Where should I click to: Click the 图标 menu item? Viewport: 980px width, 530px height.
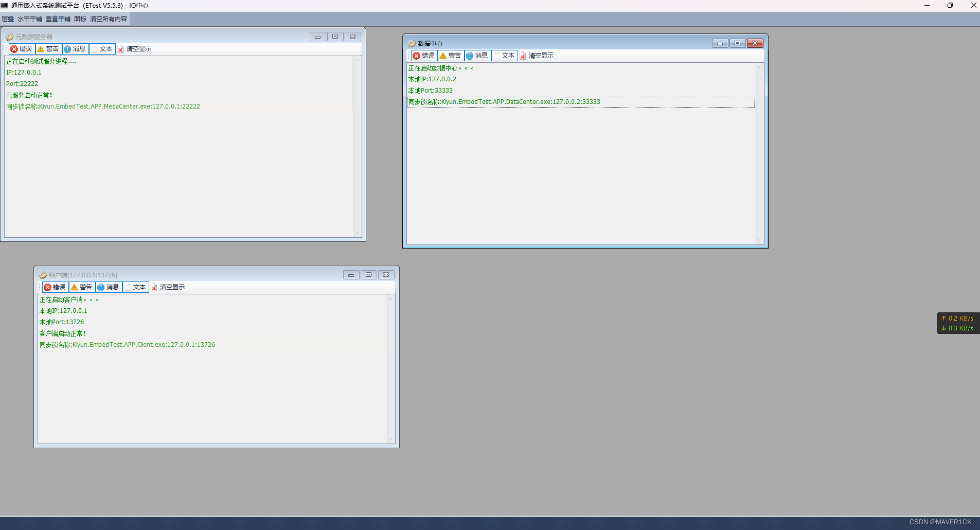click(x=80, y=19)
